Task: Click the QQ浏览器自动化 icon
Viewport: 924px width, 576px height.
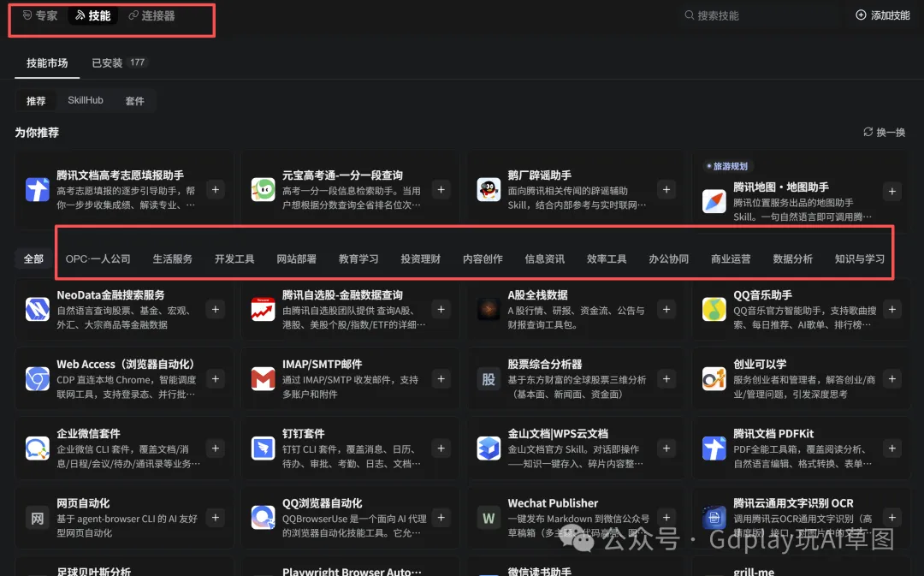Action: (263, 518)
